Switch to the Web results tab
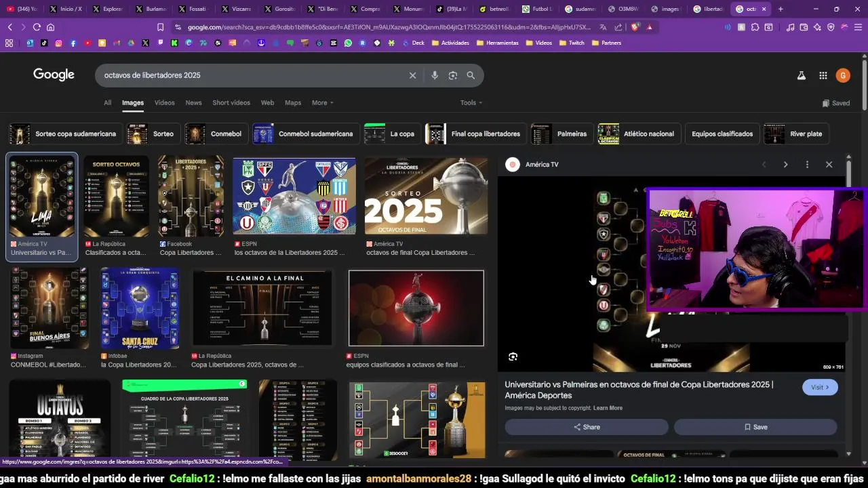 click(267, 103)
